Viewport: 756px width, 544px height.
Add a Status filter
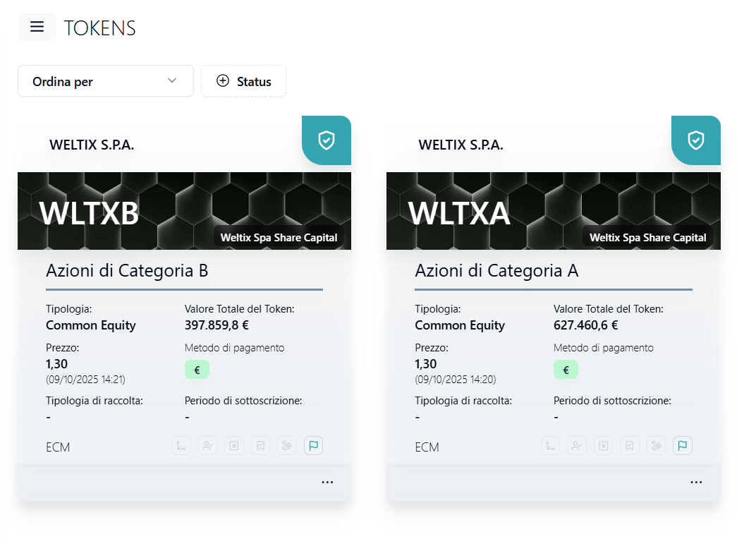244,81
